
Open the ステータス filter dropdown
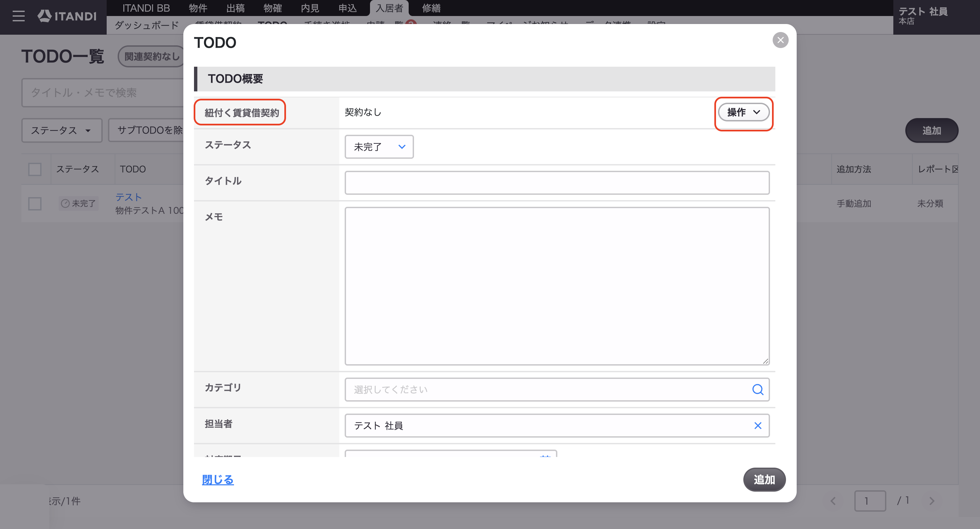62,130
